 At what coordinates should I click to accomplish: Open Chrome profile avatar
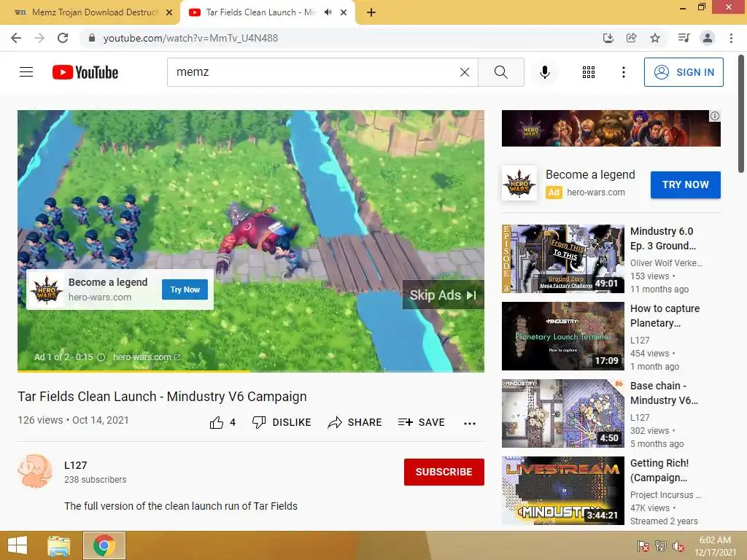coord(708,38)
